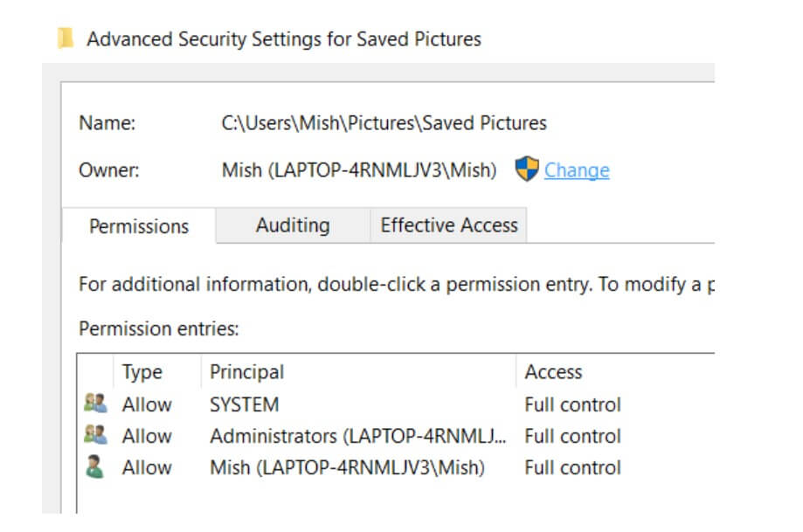The width and height of the screenshot is (803, 532).
Task: Click the group icon for the SYSTEM entry
Action: pyautogui.click(x=94, y=404)
